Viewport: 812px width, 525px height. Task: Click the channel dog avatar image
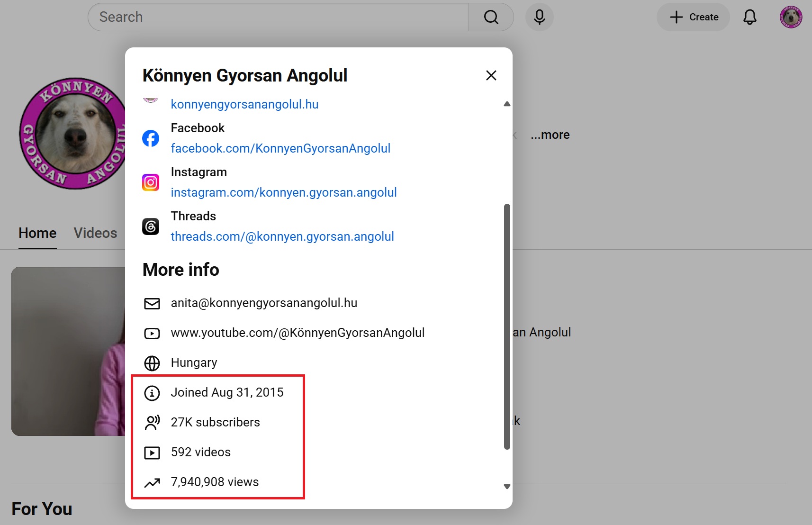pos(72,134)
